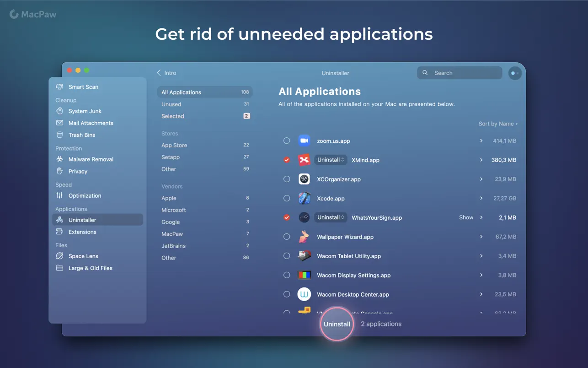The width and height of the screenshot is (588, 368).
Task: Select Selected filter
Action: coord(205,116)
